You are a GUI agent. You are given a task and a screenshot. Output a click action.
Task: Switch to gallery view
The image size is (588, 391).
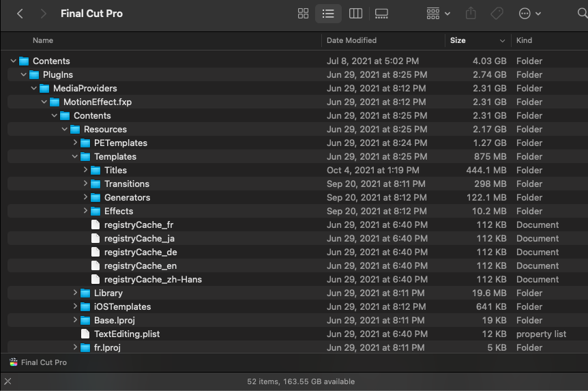coord(381,14)
